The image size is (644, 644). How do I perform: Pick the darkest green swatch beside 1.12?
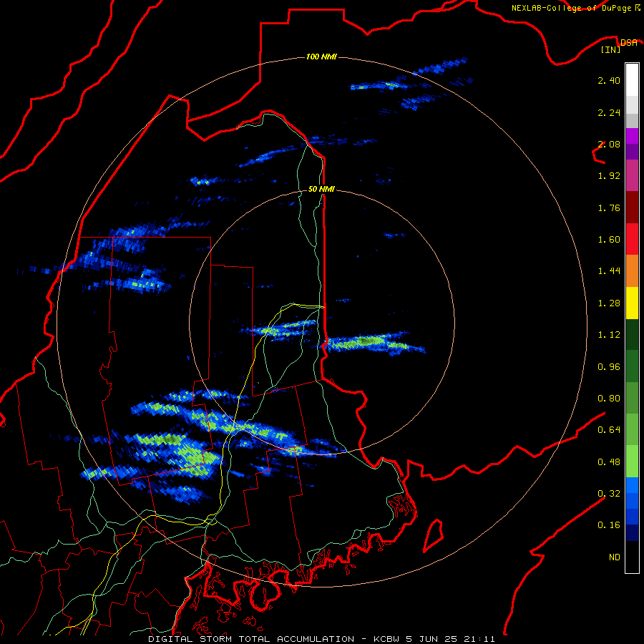coord(632,334)
